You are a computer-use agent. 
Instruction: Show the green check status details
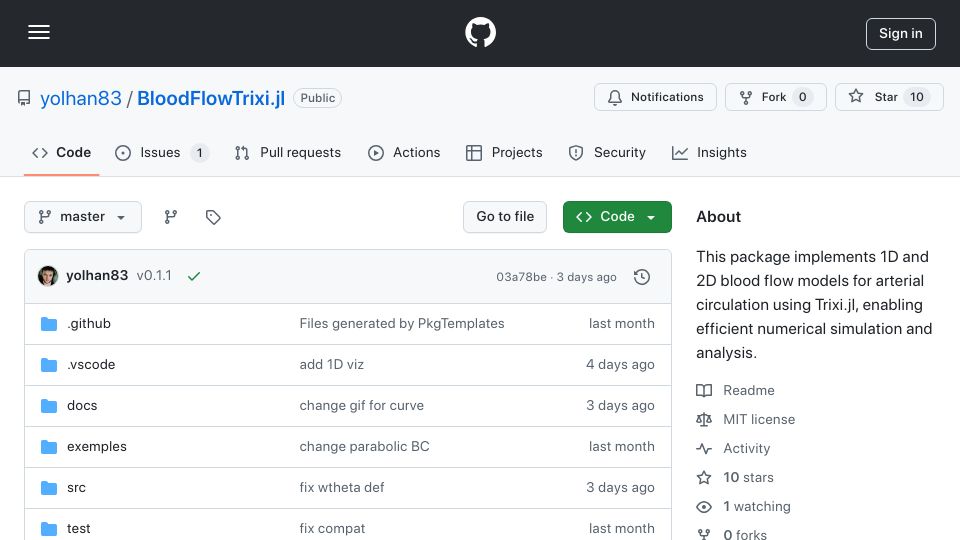(x=194, y=276)
